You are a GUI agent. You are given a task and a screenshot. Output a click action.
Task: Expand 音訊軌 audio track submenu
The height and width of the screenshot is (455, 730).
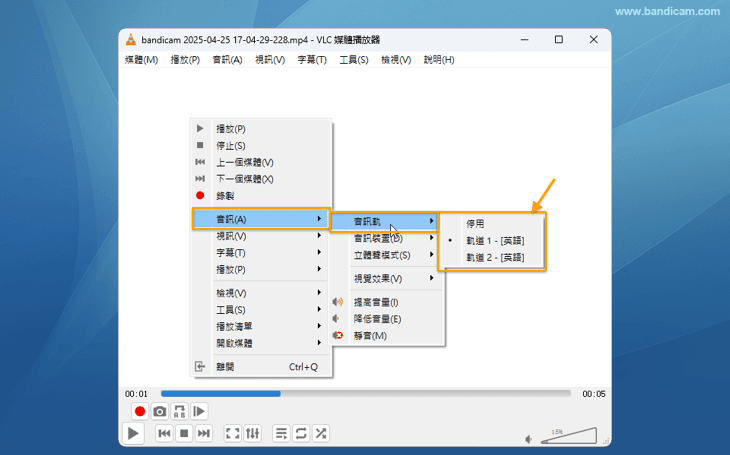tap(385, 222)
